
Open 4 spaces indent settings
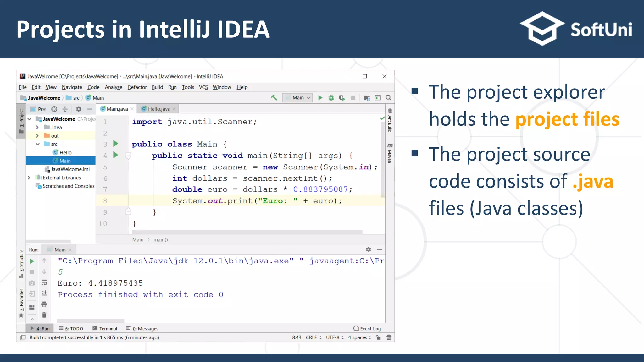point(359,337)
